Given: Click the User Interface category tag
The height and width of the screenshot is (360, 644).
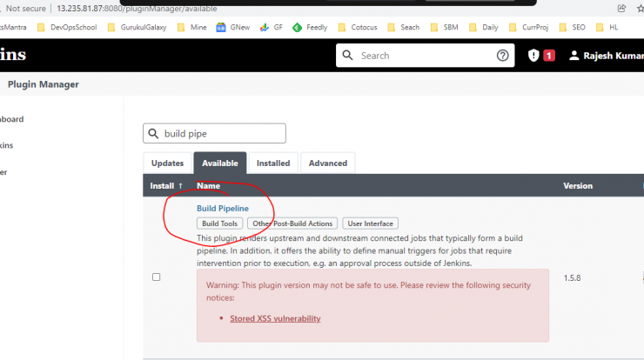Looking at the screenshot, I should [x=370, y=223].
